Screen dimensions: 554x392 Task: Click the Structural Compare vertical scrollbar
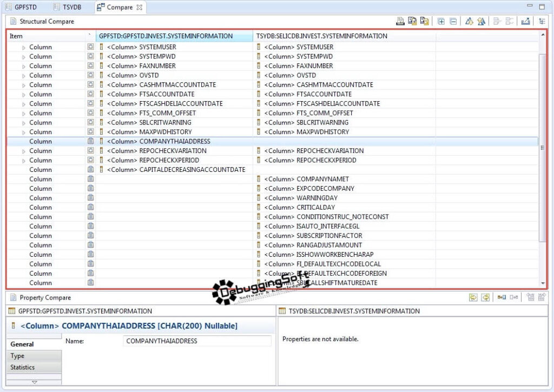click(x=542, y=148)
